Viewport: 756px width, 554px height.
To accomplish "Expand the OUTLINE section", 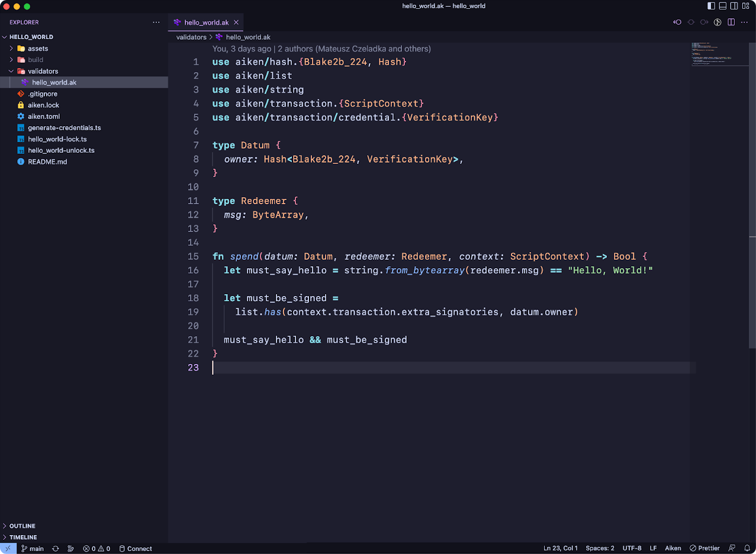I will coord(22,526).
